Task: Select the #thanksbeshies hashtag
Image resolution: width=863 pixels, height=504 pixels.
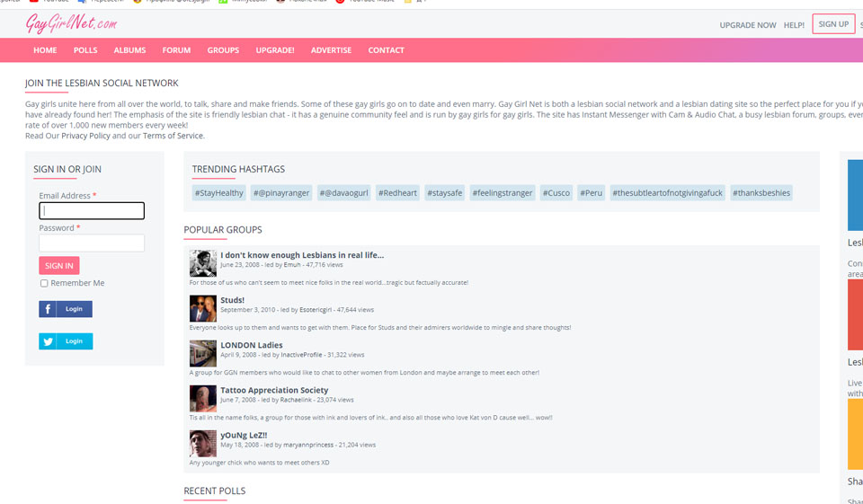Action: 761,192
